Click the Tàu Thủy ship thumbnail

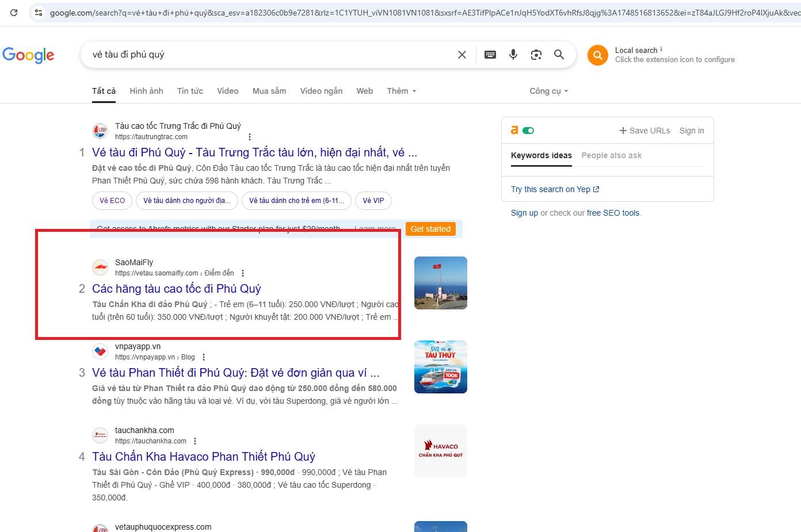pyautogui.click(x=441, y=367)
